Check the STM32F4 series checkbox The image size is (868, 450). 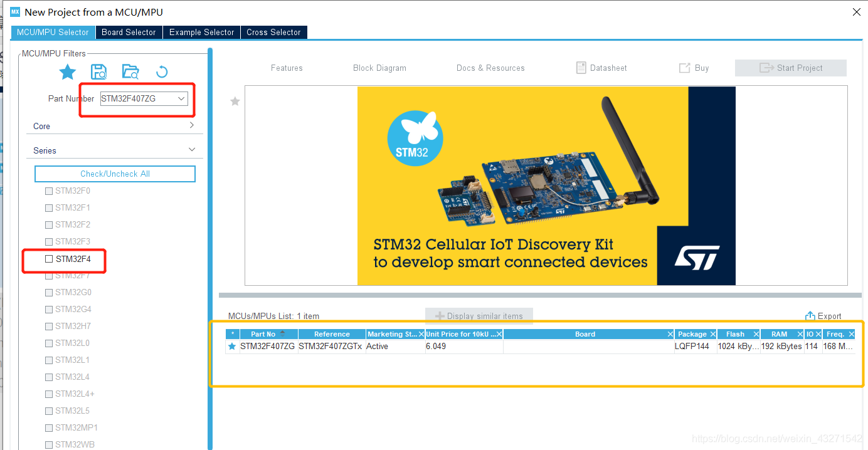tap(49, 258)
